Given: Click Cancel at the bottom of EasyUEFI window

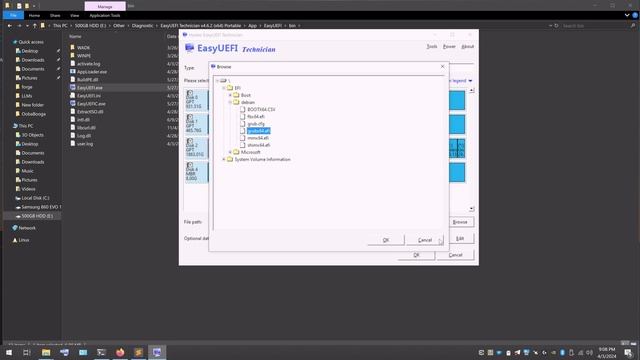Looking at the screenshot, I should pos(456,255).
